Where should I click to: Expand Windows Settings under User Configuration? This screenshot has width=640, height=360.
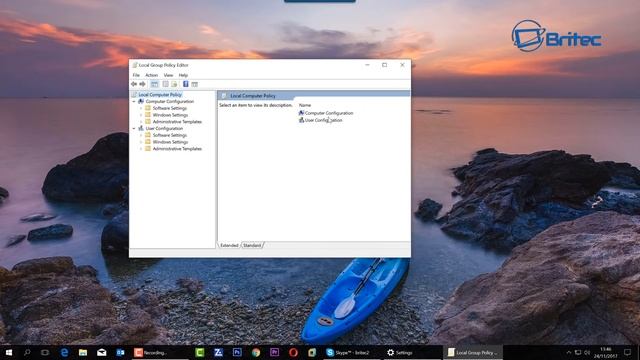[x=141, y=142]
